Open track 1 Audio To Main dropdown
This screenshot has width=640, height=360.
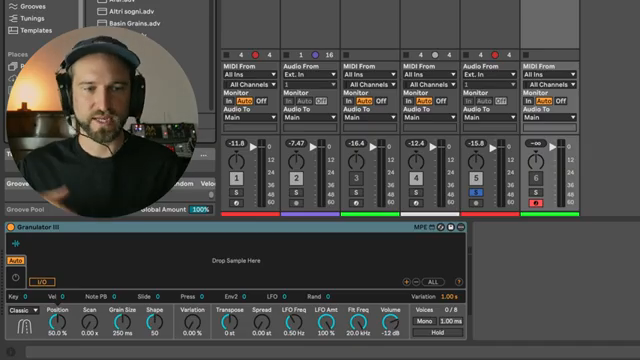tap(250, 118)
